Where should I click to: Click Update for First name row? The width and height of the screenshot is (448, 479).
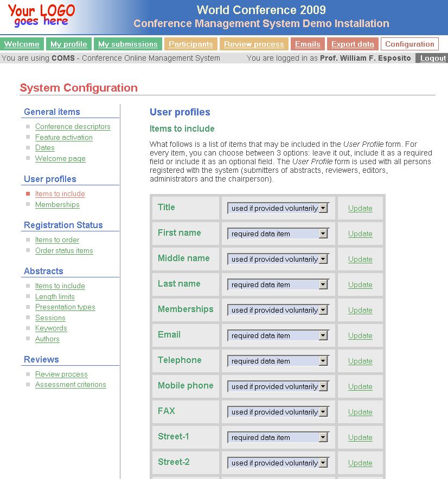360,234
